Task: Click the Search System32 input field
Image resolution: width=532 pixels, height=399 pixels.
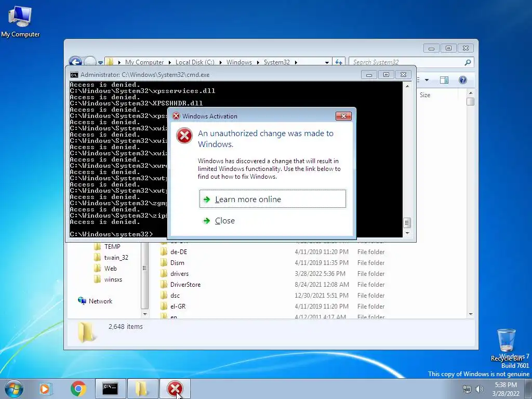Action: (406, 62)
